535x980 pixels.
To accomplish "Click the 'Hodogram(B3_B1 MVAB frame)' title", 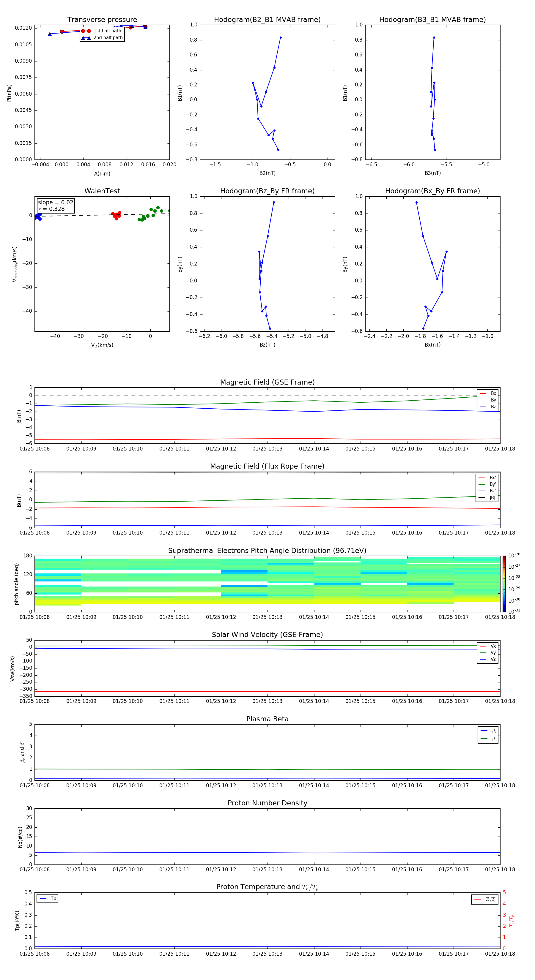I will point(432,20).
